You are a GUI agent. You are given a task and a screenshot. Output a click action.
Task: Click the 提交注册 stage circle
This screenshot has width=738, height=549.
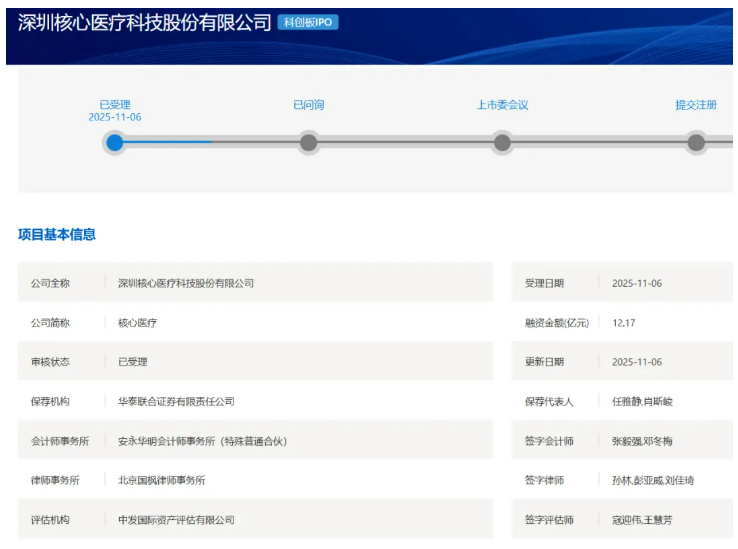pyautogui.click(x=696, y=143)
